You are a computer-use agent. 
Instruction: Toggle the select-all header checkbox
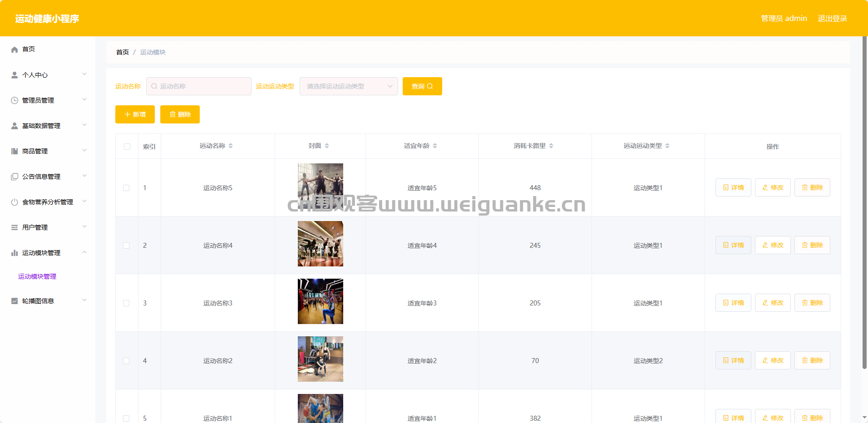[x=127, y=147]
